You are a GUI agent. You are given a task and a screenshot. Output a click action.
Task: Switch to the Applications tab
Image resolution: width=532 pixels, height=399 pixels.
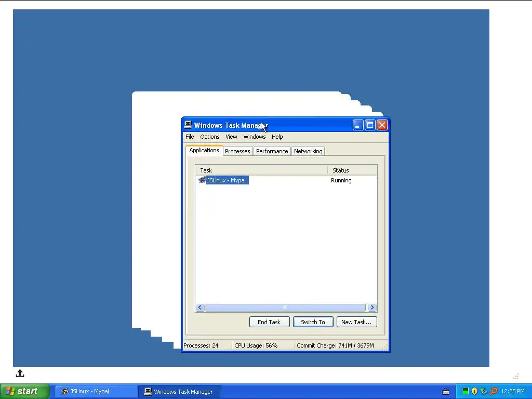coord(204,150)
